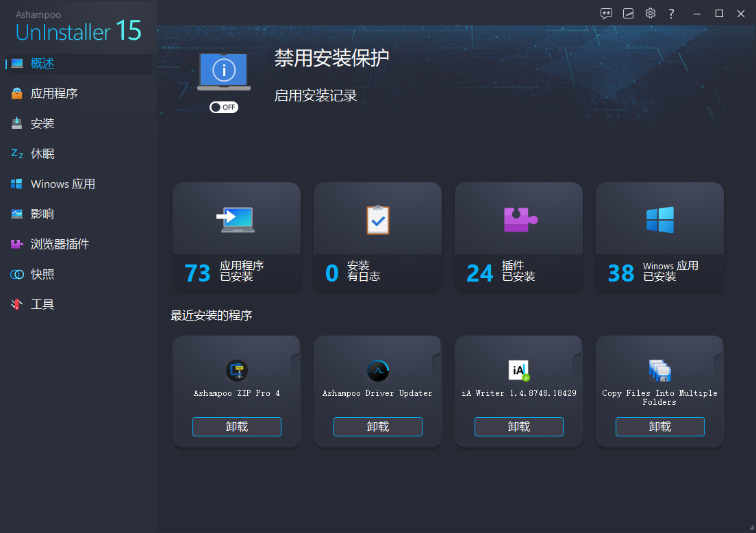
Task: Click the 启用安装记录 text
Action: [315, 96]
